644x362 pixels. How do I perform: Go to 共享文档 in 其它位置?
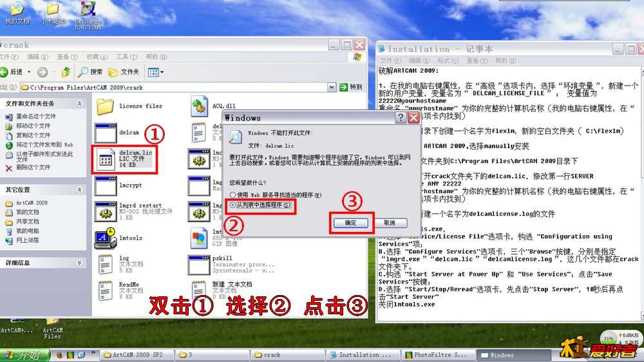(28, 222)
